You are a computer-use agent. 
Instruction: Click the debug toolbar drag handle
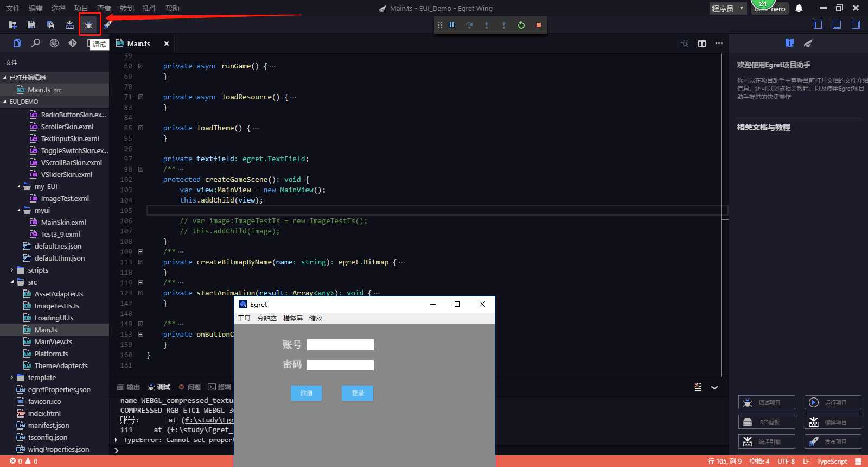click(x=440, y=25)
